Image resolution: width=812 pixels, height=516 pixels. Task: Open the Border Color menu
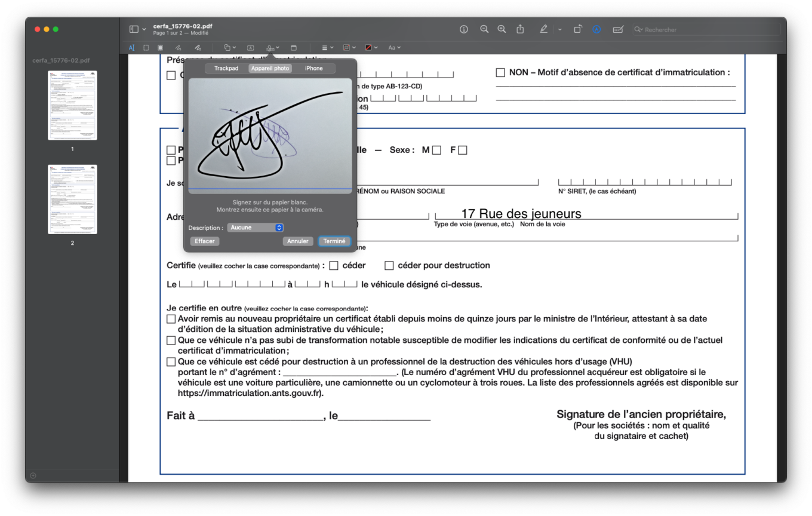pos(349,47)
